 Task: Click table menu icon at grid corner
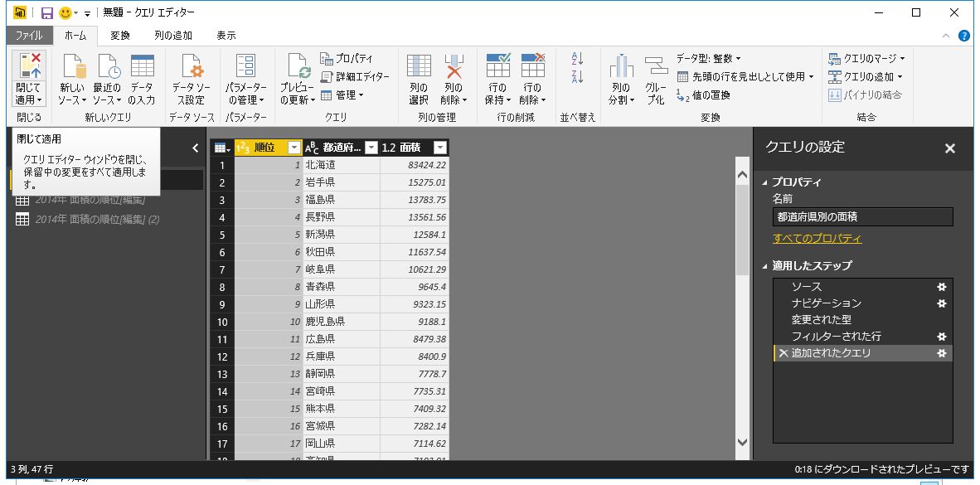click(x=222, y=148)
